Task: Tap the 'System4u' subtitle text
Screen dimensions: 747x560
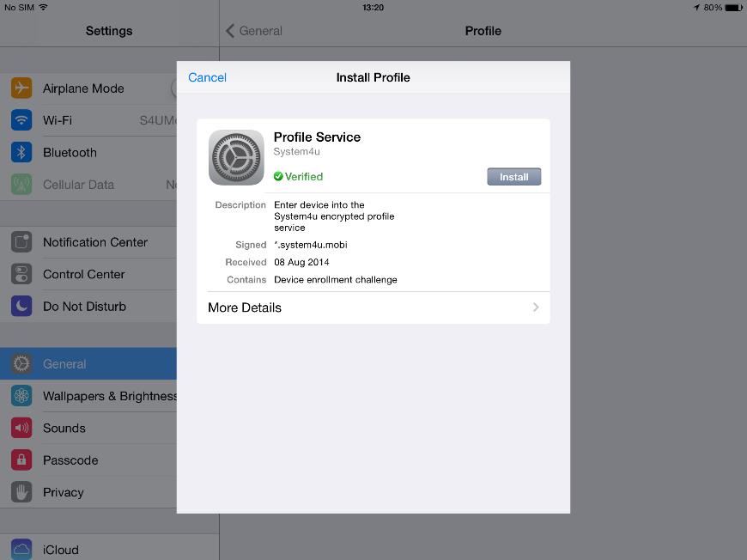Action: coord(297,151)
